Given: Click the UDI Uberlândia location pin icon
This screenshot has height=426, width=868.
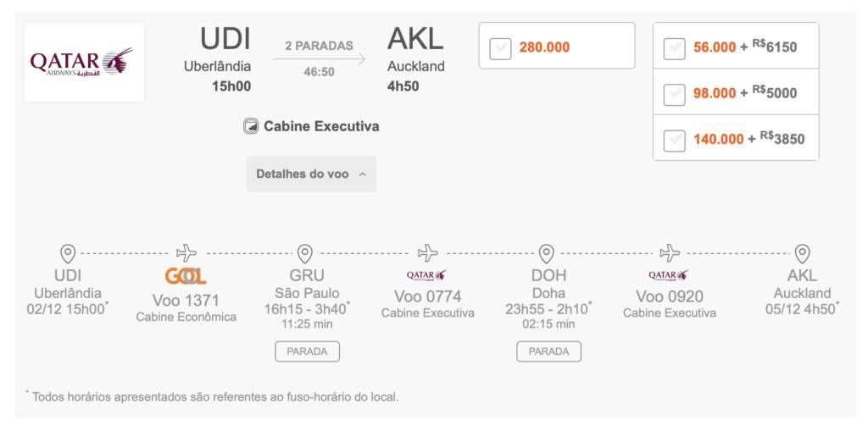Looking at the screenshot, I should [68, 254].
